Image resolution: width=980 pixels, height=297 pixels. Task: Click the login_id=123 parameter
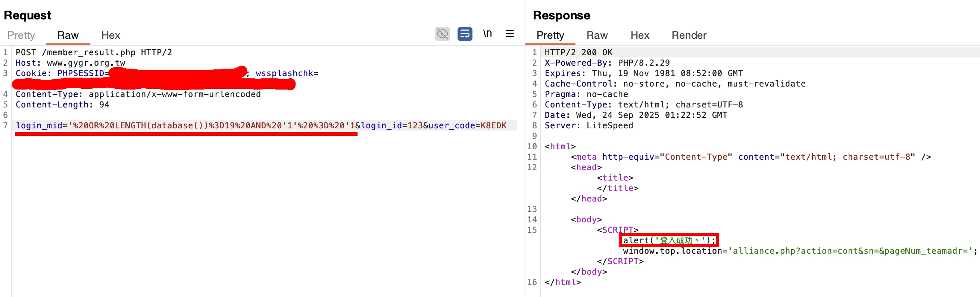click(x=391, y=125)
